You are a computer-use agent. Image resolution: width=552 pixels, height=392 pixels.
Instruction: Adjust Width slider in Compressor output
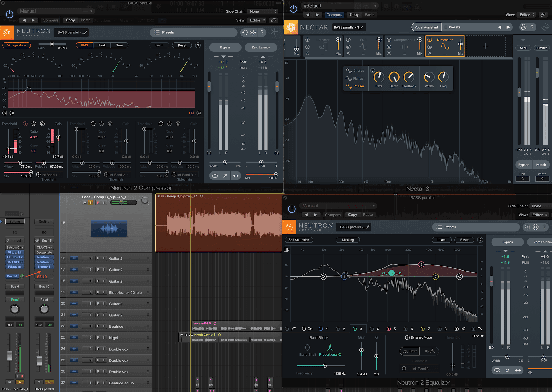pos(225,162)
